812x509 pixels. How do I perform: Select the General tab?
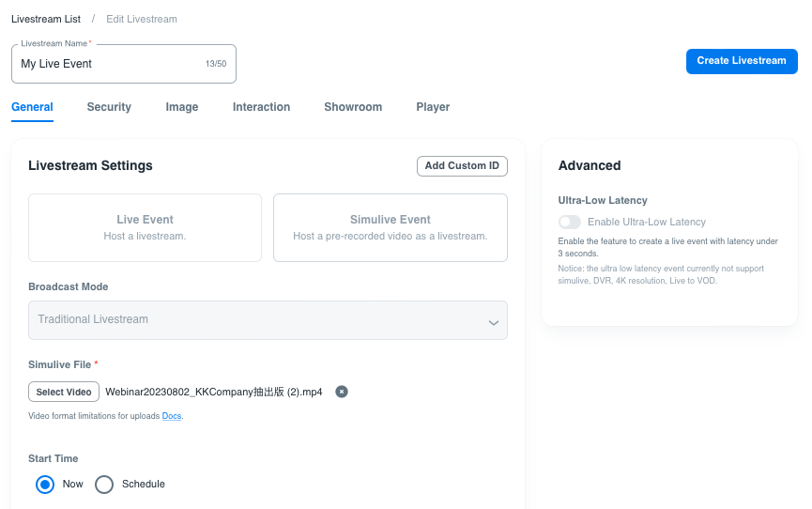[32, 107]
